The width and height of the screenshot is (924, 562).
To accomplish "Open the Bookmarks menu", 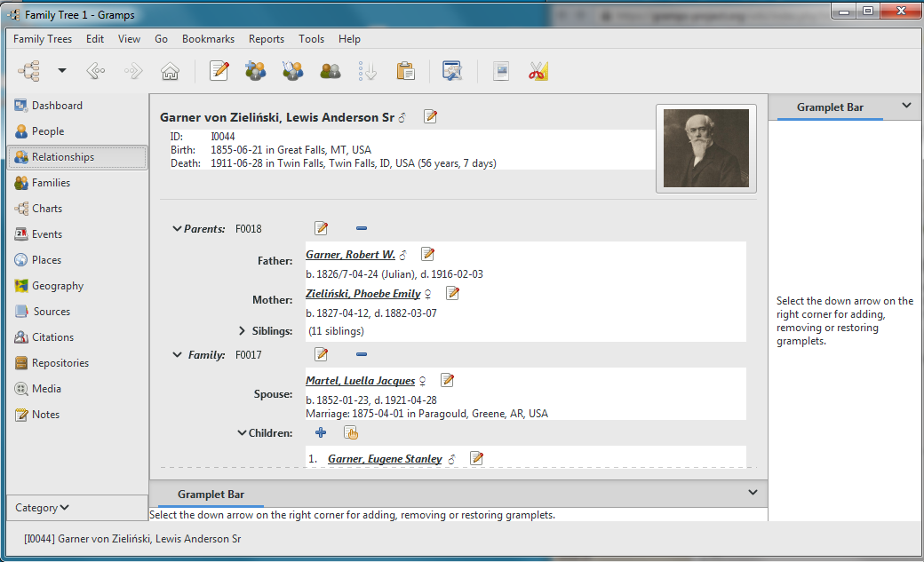I will point(208,39).
